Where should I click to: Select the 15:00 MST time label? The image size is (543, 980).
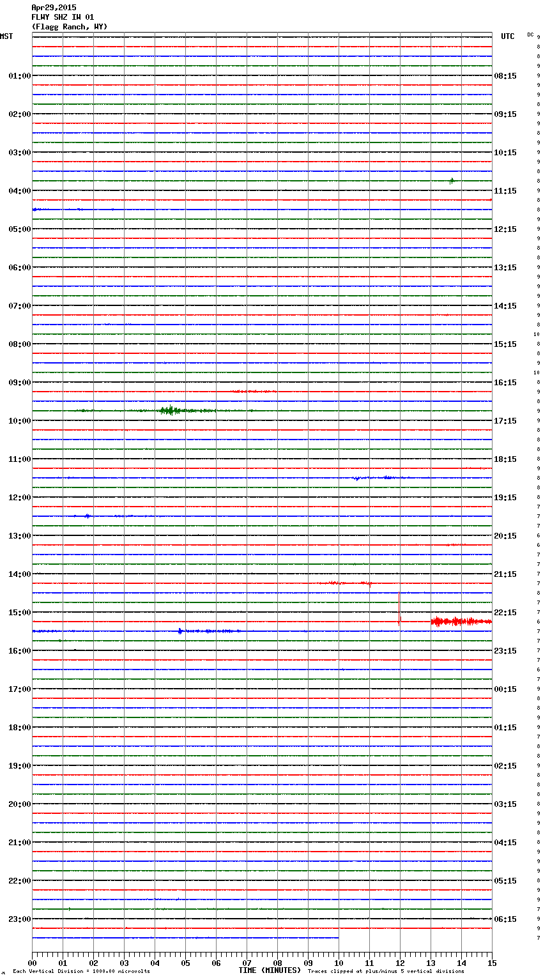tap(20, 613)
